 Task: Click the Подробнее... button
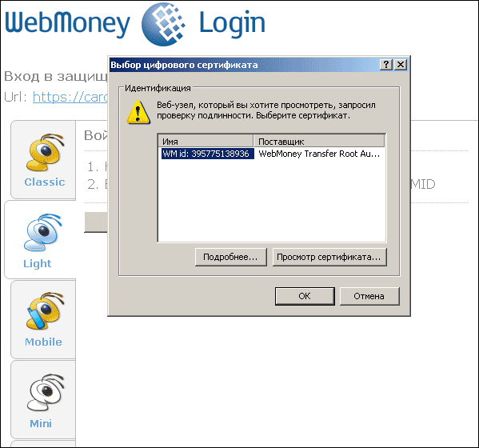pyautogui.click(x=230, y=257)
